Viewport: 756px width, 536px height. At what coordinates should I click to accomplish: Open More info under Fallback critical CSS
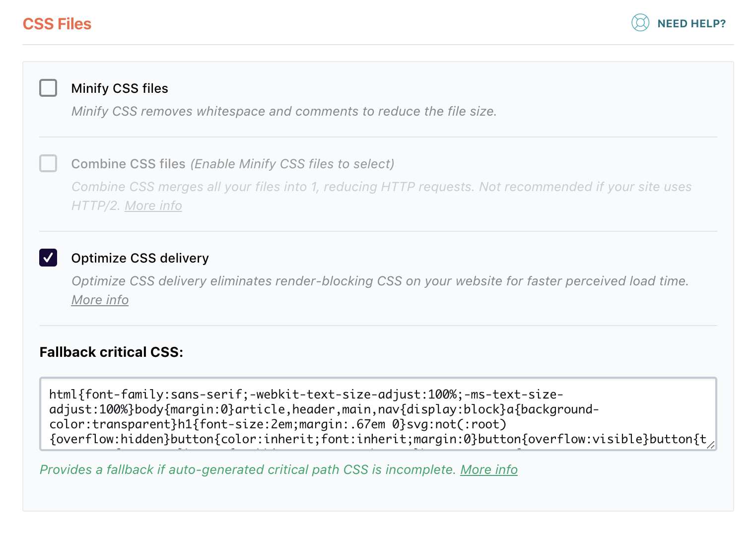point(489,469)
